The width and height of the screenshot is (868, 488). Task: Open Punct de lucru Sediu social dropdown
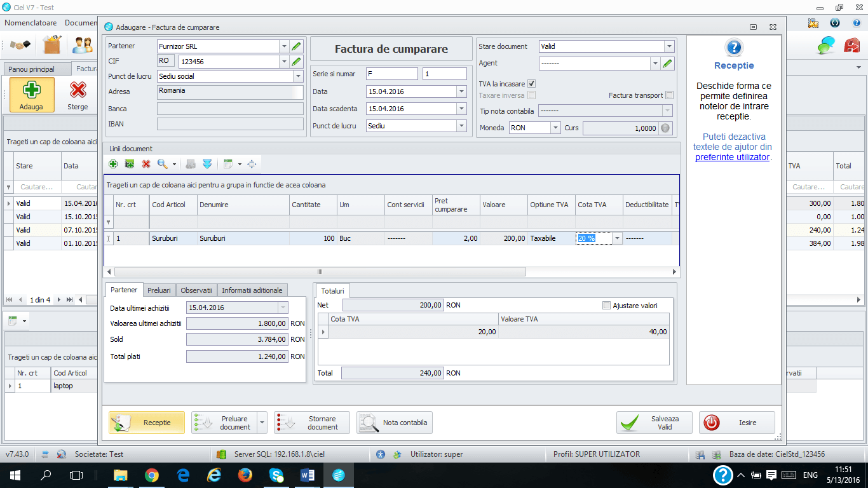point(298,76)
